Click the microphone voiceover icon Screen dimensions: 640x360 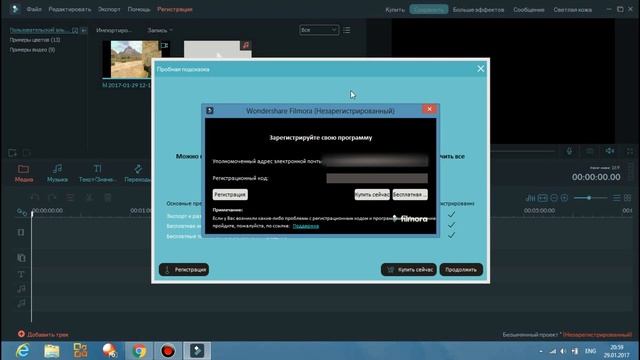[x=569, y=151]
